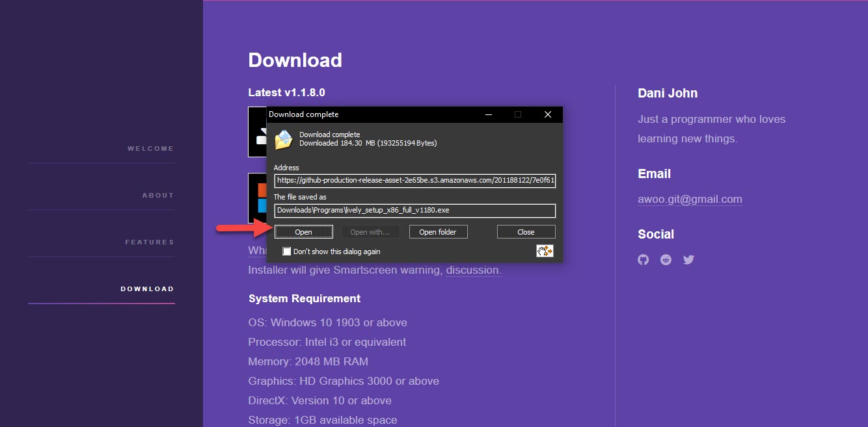
Task: Click inside the Address URL field
Action: click(414, 181)
